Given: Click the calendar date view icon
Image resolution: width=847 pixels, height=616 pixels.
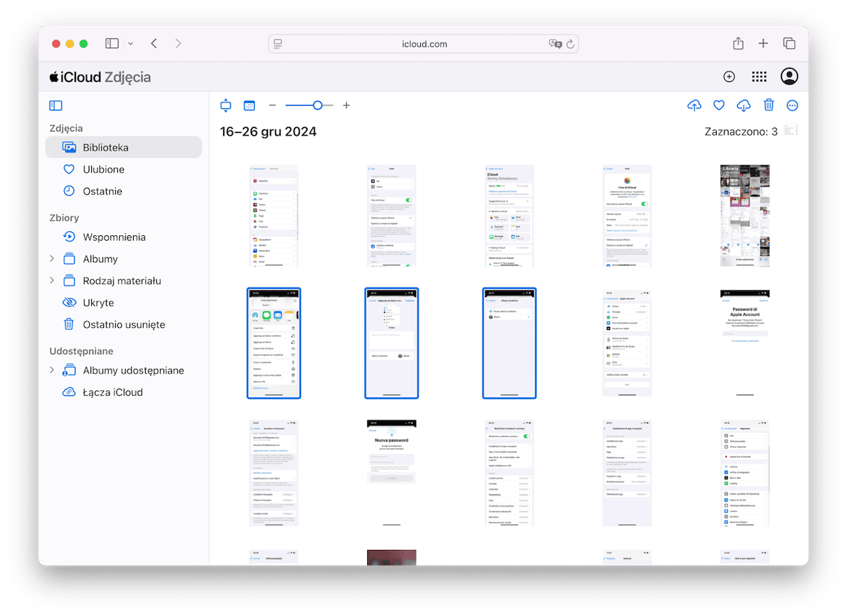Looking at the screenshot, I should [249, 106].
